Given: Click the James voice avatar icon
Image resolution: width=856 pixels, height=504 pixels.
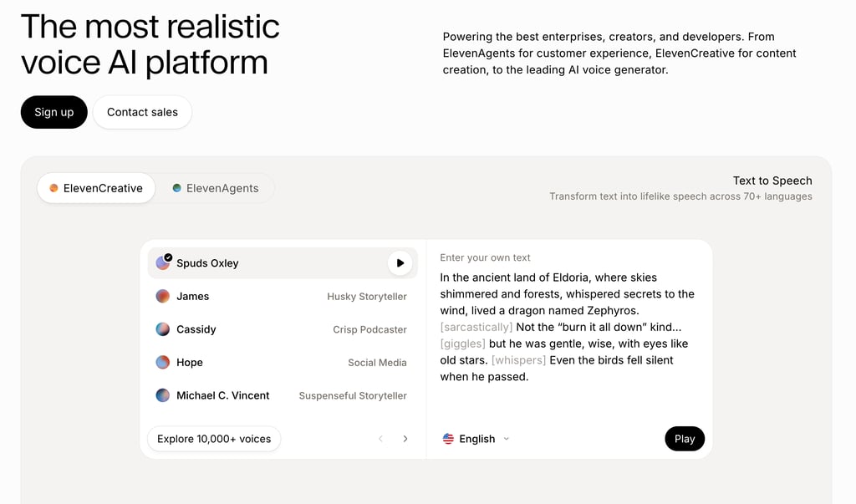Looking at the screenshot, I should tap(163, 296).
